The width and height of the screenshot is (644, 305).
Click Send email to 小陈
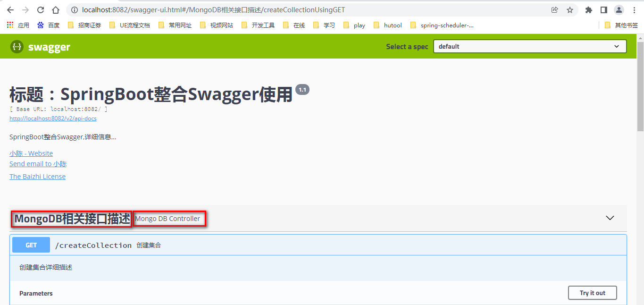coord(38,164)
